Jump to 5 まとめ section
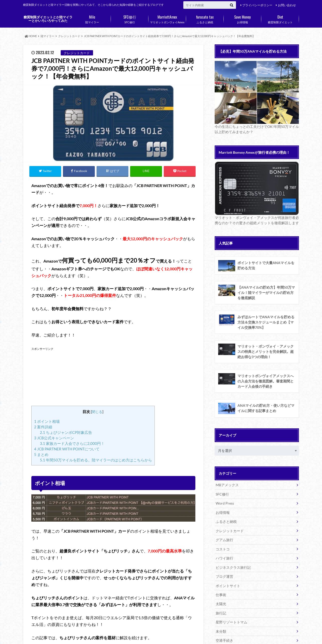 pos(41,455)
